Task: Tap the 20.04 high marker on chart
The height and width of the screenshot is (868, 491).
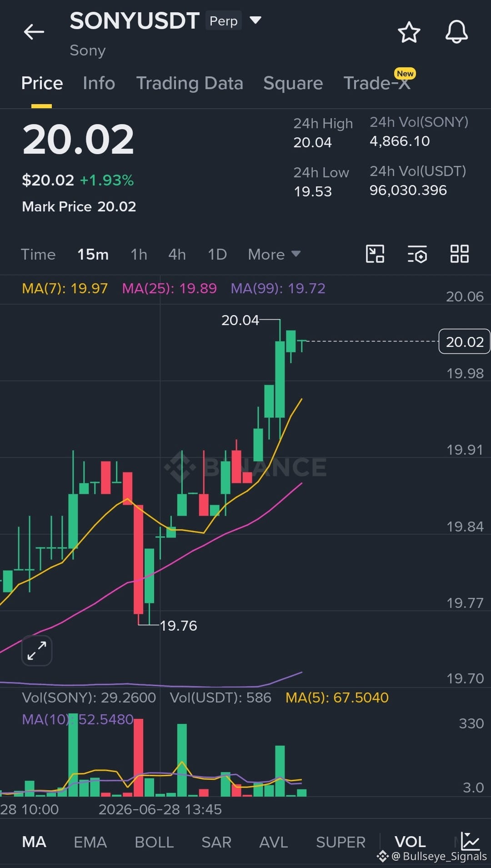Action: click(x=240, y=320)
